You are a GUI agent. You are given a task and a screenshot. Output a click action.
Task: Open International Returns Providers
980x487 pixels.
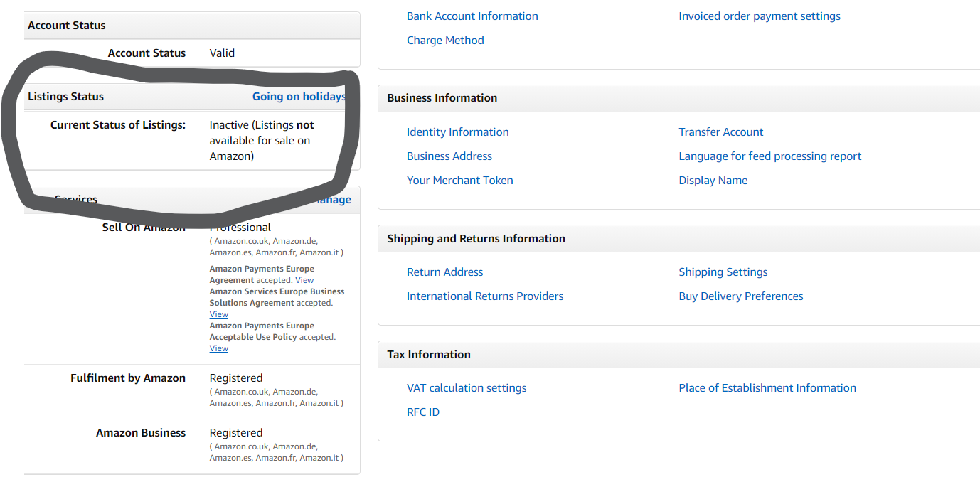485,296
